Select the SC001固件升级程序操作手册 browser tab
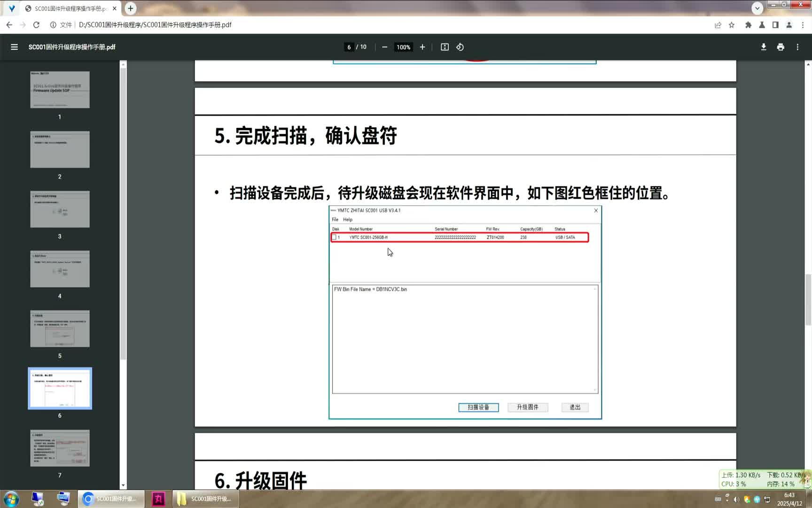Screen dimensions: 812x508 coord(70,8)
